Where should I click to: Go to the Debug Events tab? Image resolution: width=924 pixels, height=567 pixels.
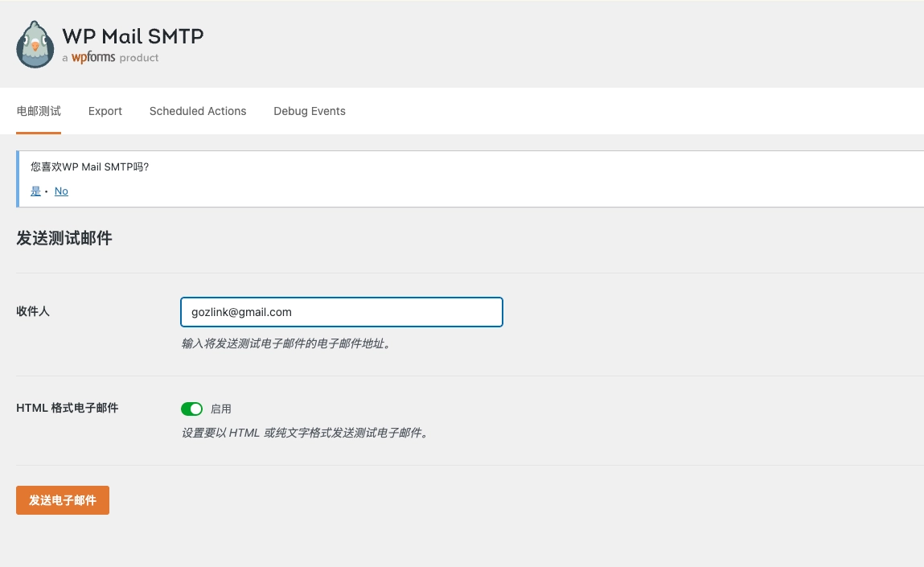click(x=310, y=111)
